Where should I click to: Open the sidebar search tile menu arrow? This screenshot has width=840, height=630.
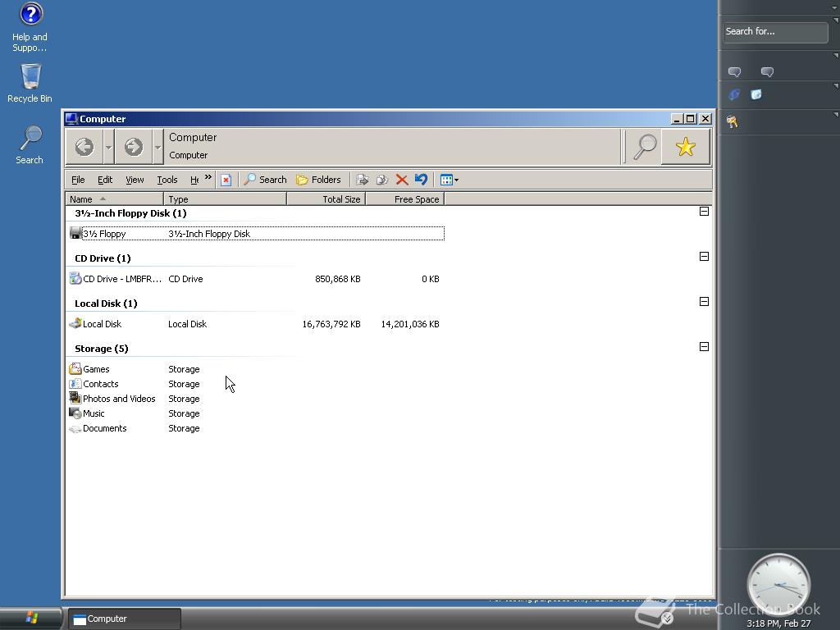pyautogui.click(x=835, y=21)
